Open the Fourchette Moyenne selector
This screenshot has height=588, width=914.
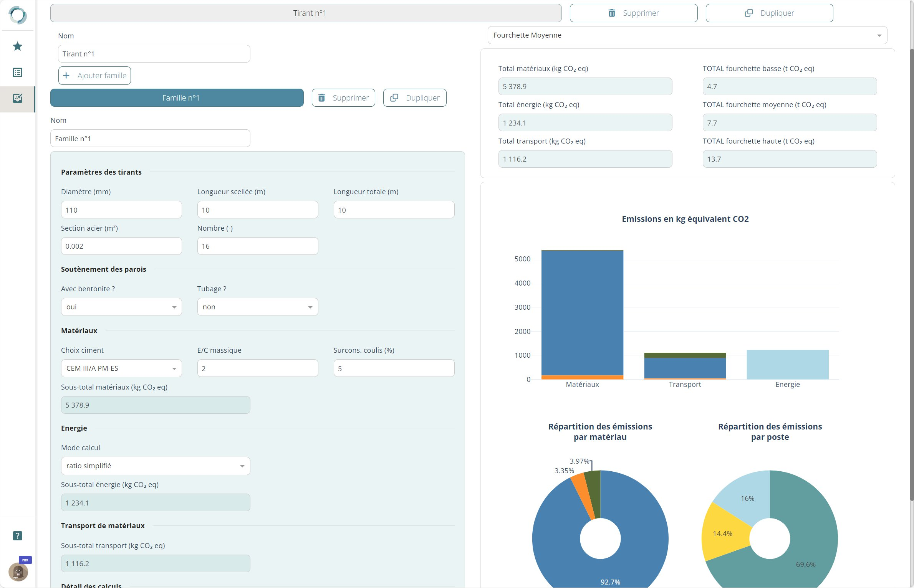click(687, 35)
